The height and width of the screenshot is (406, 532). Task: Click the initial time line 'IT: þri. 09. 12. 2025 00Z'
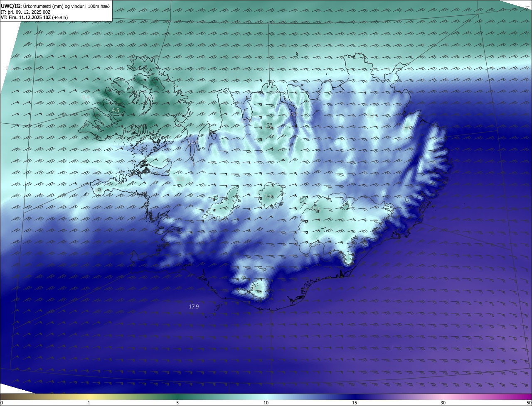tap(26, 12)
